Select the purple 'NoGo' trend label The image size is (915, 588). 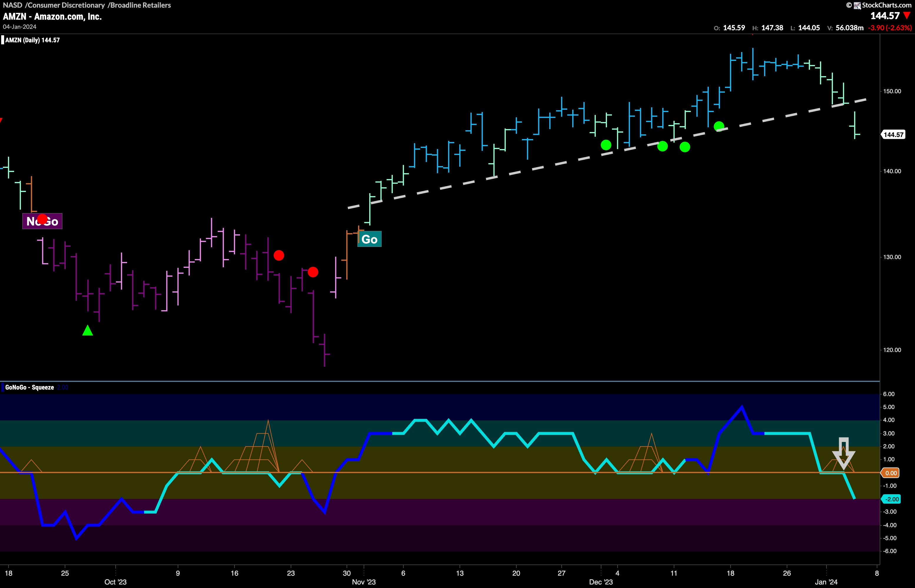pos(42,221)
